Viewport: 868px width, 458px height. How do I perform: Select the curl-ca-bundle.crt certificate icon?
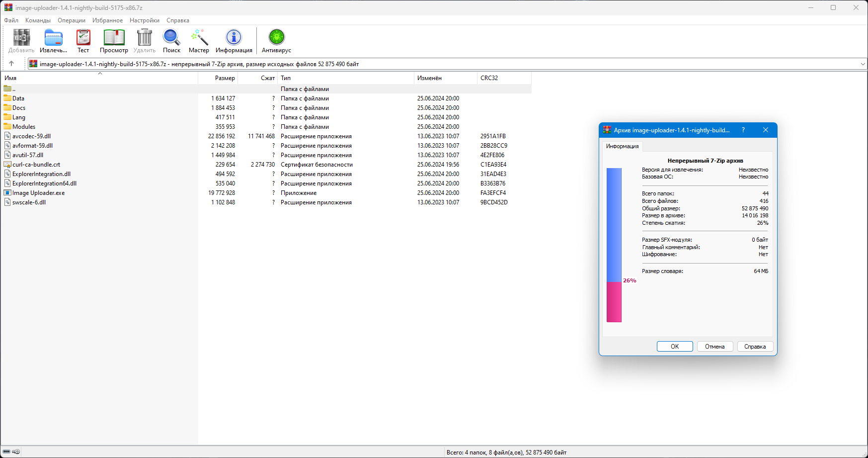coord(7,164)
